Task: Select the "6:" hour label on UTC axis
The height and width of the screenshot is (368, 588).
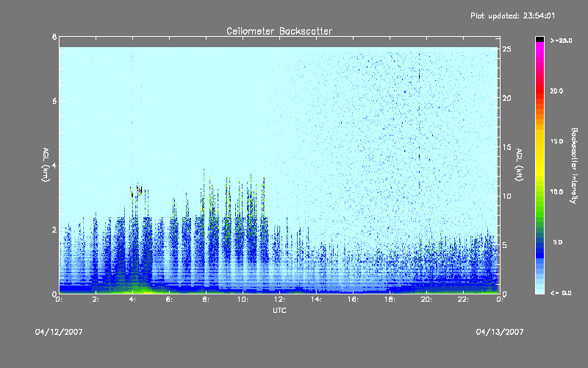Action: pos(169,300)
